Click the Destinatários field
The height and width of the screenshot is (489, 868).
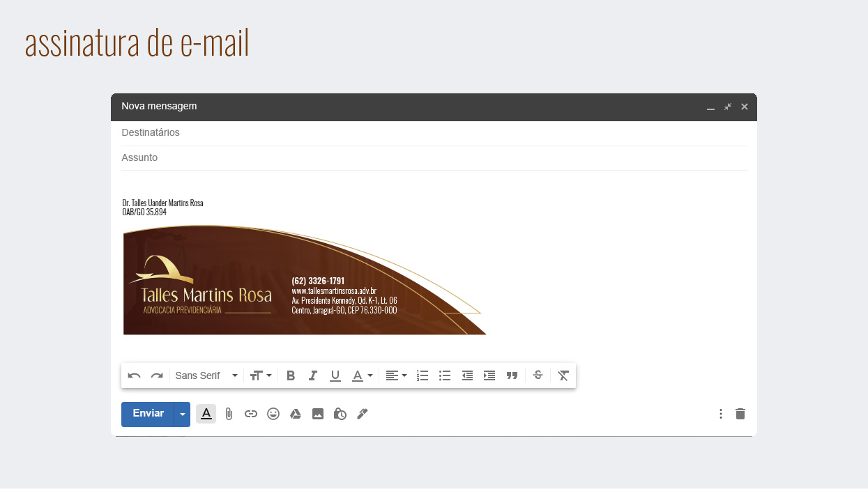coord(434,132)
